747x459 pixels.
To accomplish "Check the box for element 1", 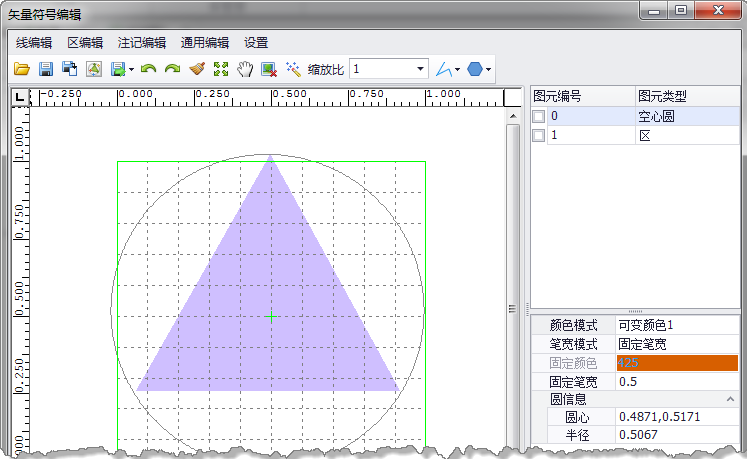I will [539, 135].
